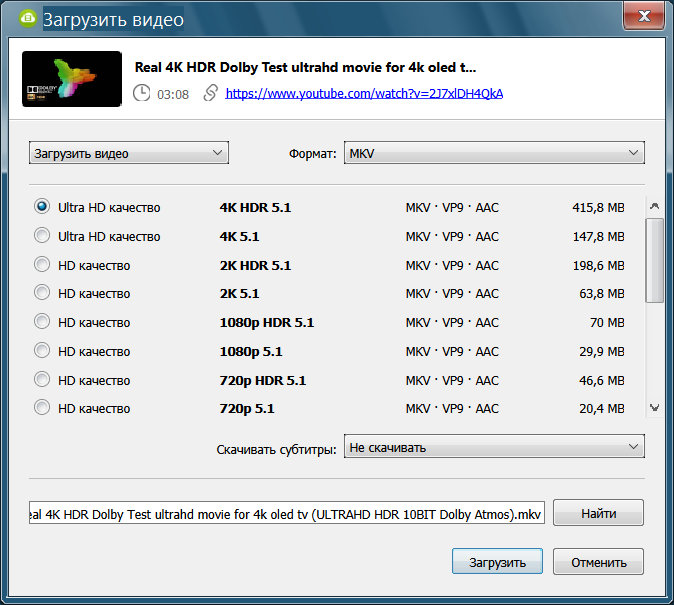Click the Найти browse button
674x605 pixels.
tap(597, 514)
